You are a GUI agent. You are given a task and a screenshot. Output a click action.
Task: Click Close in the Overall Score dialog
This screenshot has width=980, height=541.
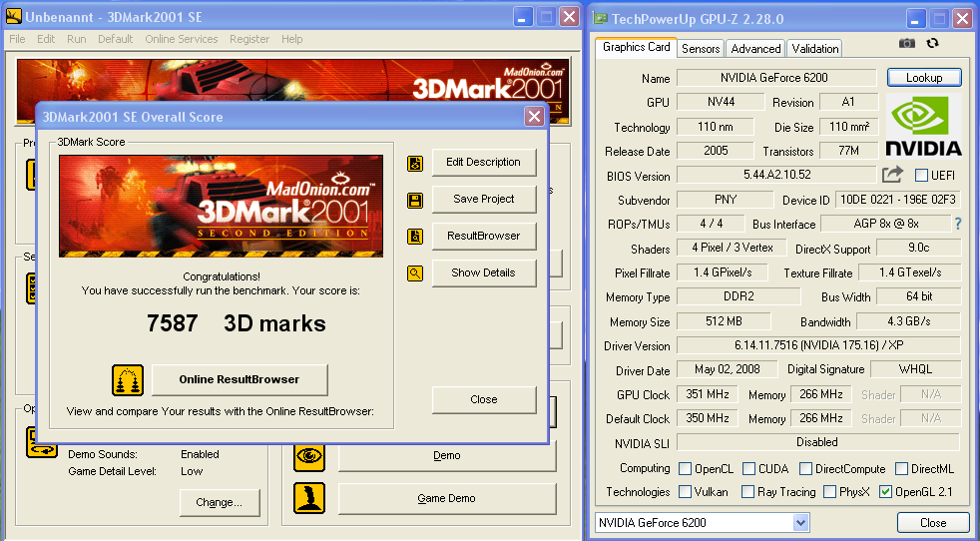[x=484, y=399]
